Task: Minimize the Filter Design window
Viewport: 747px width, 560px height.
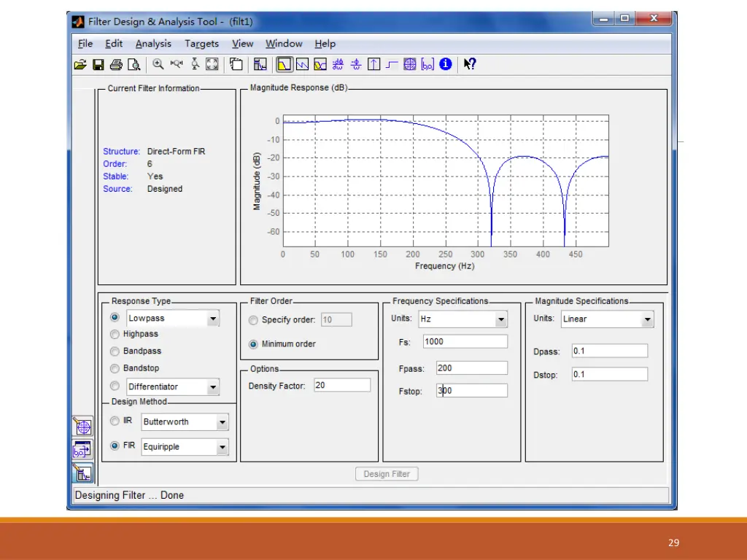Action: pyautogui.click(x=603, y=18)
